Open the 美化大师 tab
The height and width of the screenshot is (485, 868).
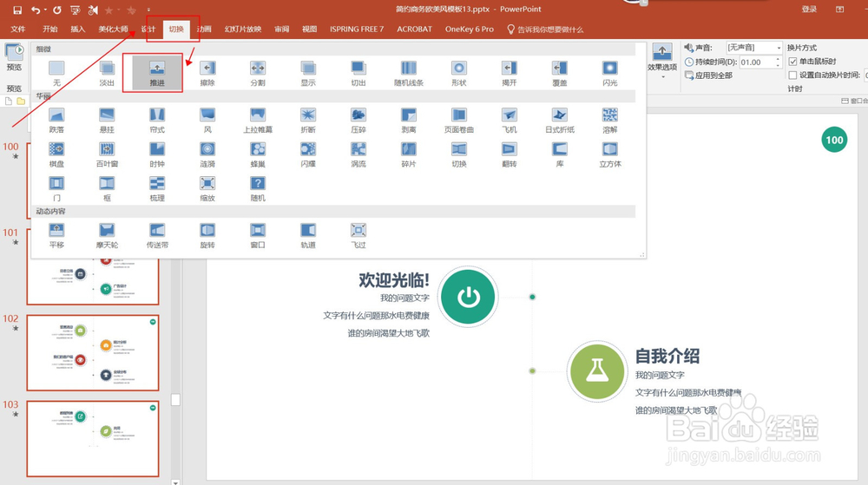click(114, 29)
